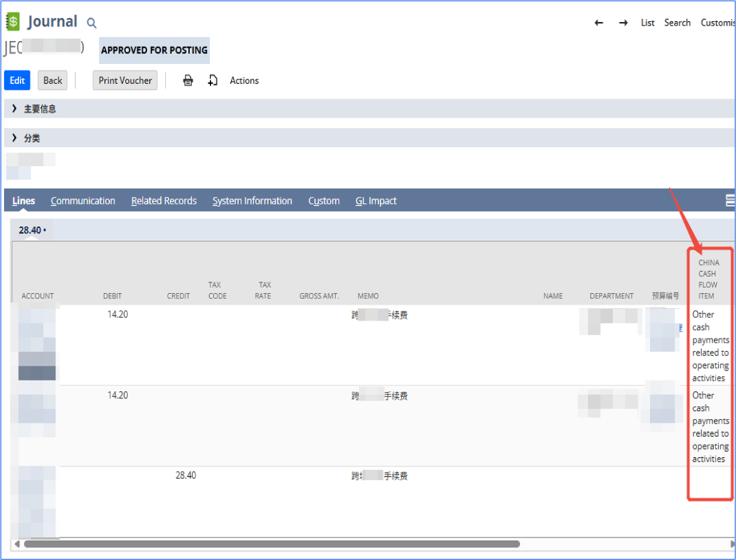Click the horizontal scrollbar under the lines table
Viewport: 736px width, 560px height.
click(271, 544)
